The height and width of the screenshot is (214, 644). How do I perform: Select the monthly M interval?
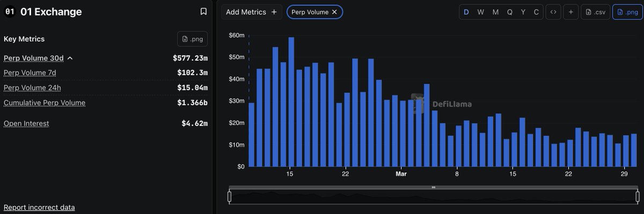coord(495,12)
